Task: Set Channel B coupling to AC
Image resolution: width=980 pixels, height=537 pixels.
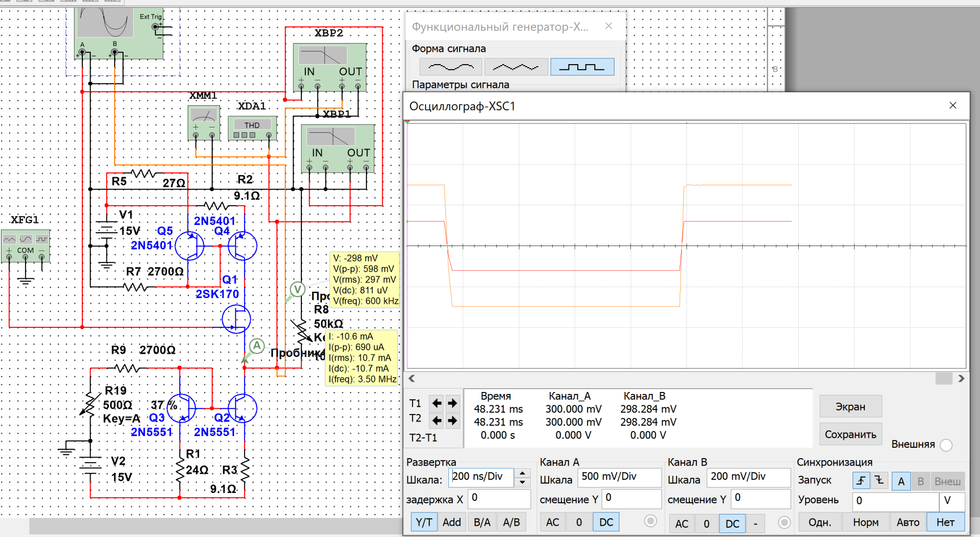Action: 682,524
